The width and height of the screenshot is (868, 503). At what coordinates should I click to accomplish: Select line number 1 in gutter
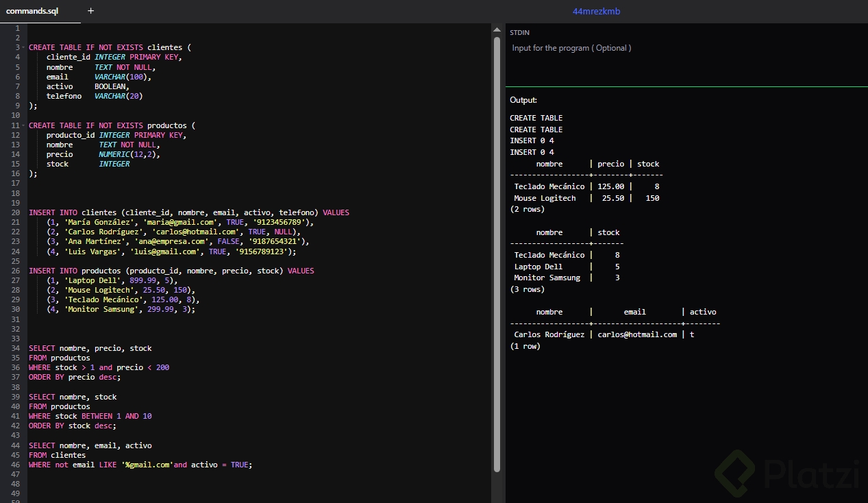[16, 28]
